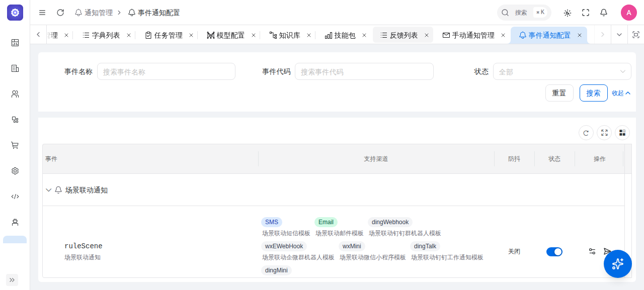
Task: Open the building icon in the sidebar
Action: [15, 68]
